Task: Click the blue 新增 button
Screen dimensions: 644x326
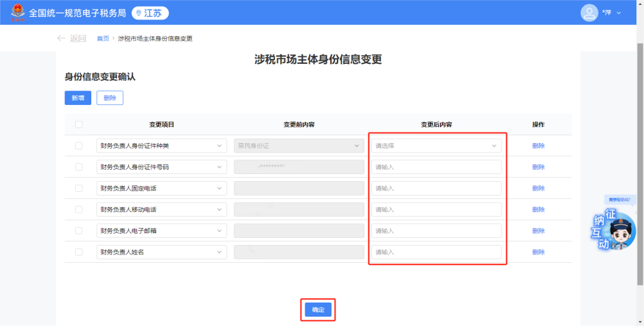Action: [x=78, y=98]
